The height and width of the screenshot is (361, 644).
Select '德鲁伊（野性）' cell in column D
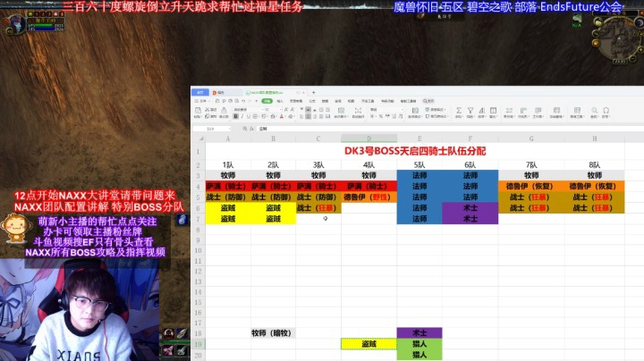(369, 197)
